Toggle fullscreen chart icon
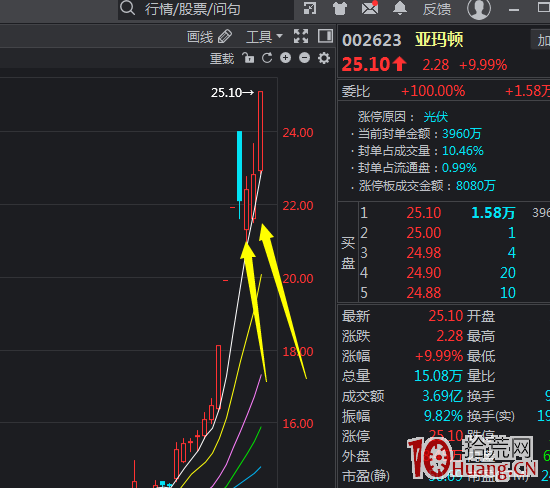550x488 pixels. (301, 36)
